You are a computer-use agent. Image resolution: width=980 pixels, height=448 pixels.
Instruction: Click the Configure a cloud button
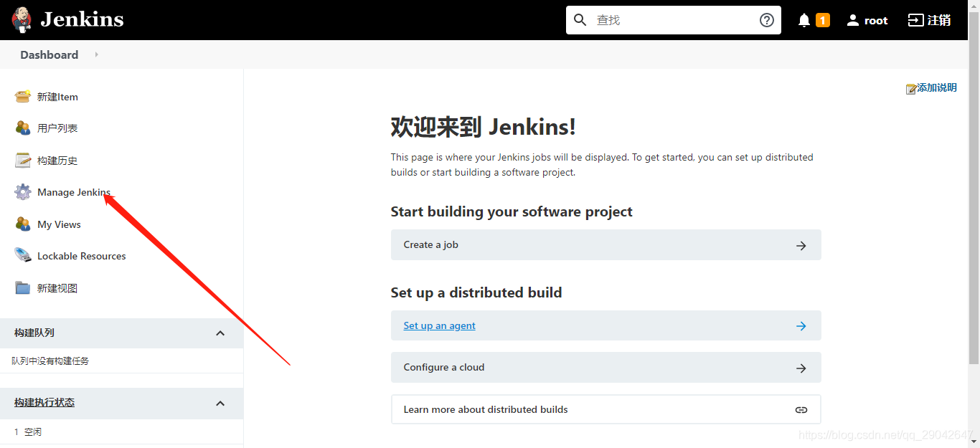click(x=606, y=367)
